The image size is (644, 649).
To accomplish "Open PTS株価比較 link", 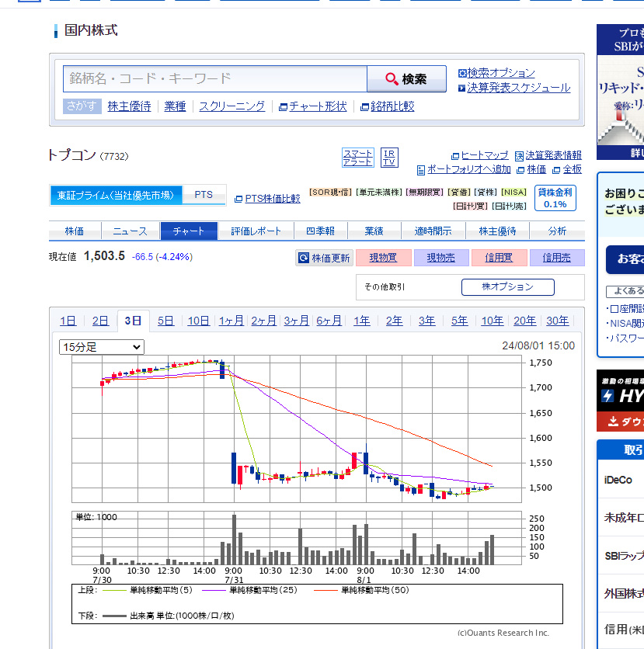I will point(267,199).
